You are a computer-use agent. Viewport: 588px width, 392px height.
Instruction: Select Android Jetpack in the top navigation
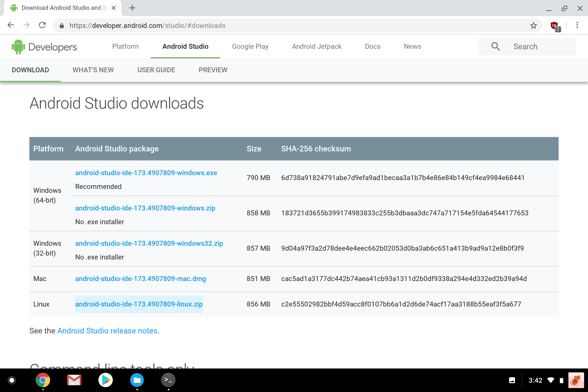tap(317, 47)
